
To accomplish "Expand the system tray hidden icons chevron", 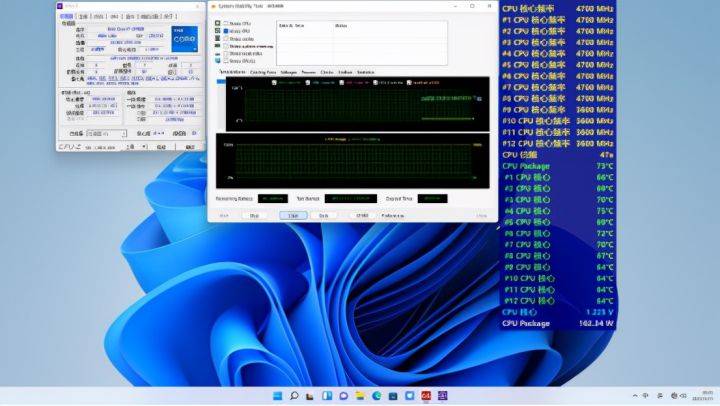I will [635, 395].
